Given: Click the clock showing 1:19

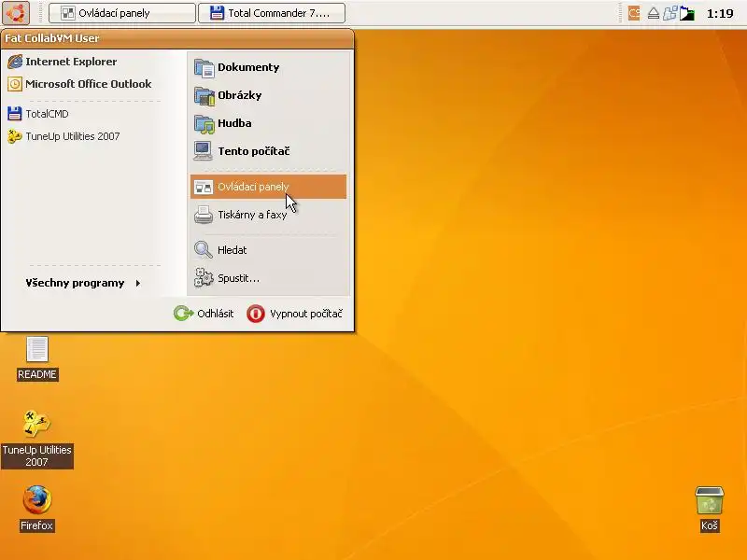Looking at the screenshot, I should 720,13.
